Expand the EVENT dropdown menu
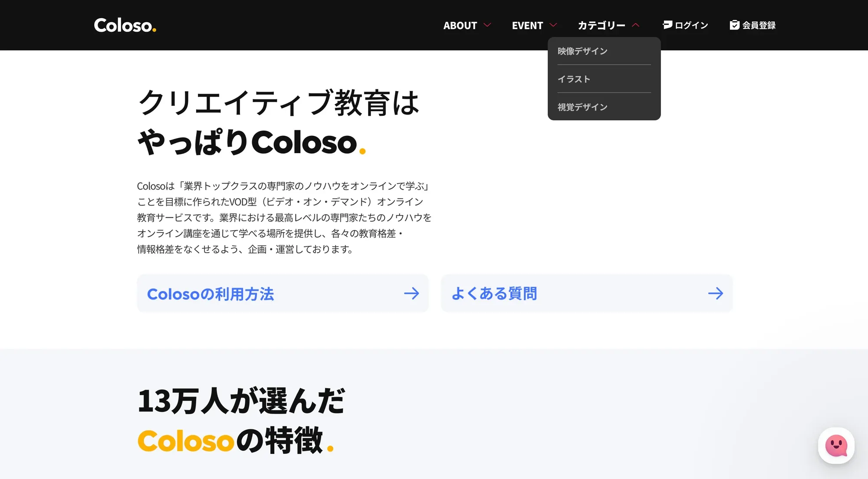This screenshot has height=479, width=868. click(x=534, y=25)
